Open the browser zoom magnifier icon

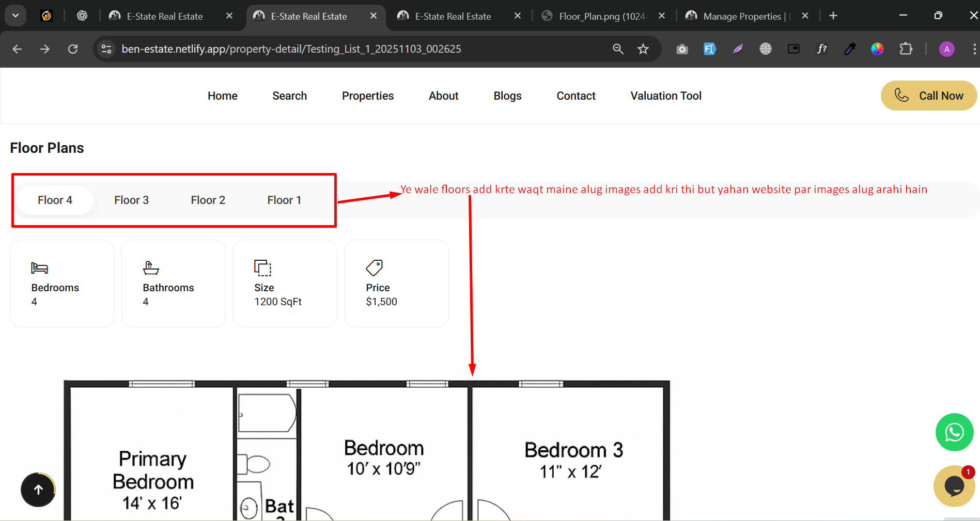pyautogui.click(x=618, y=49)
